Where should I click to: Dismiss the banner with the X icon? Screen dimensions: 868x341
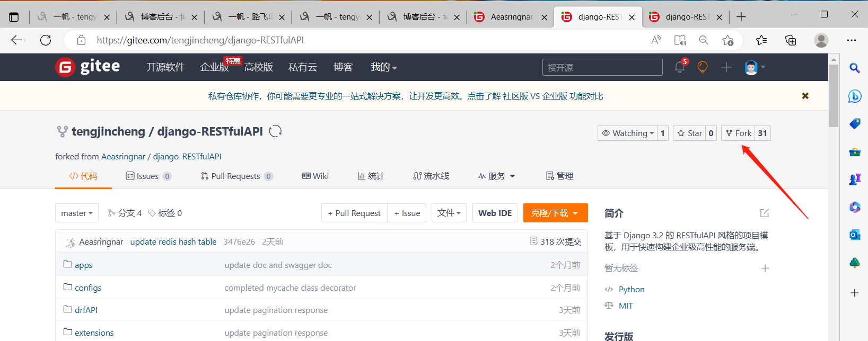pos(805,96)
